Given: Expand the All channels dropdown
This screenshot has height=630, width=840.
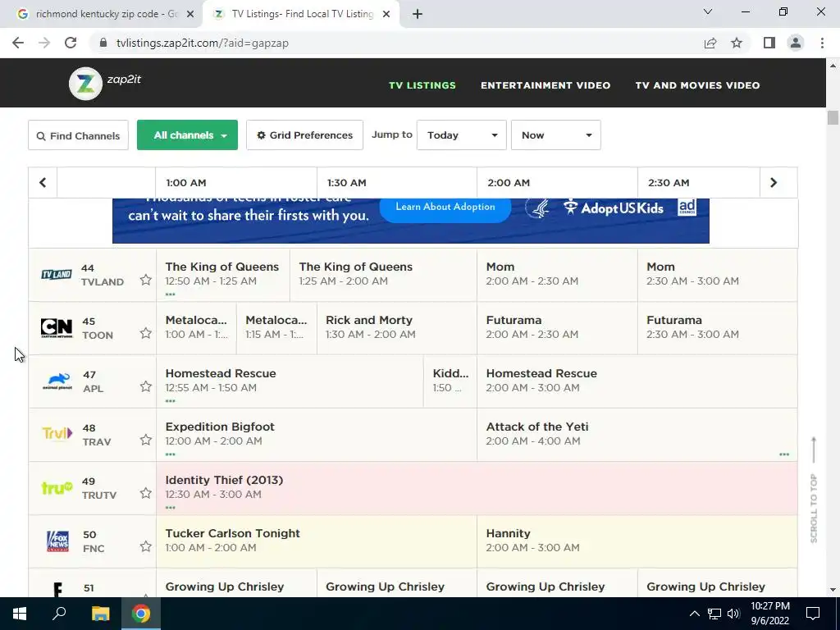Looking at the screenshot, I should click(x=188, y=135).
